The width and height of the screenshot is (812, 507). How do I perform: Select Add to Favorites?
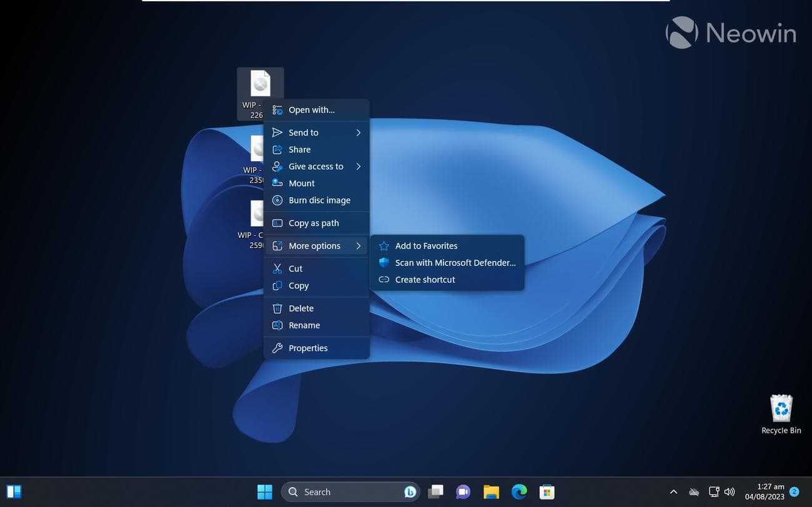426,246
